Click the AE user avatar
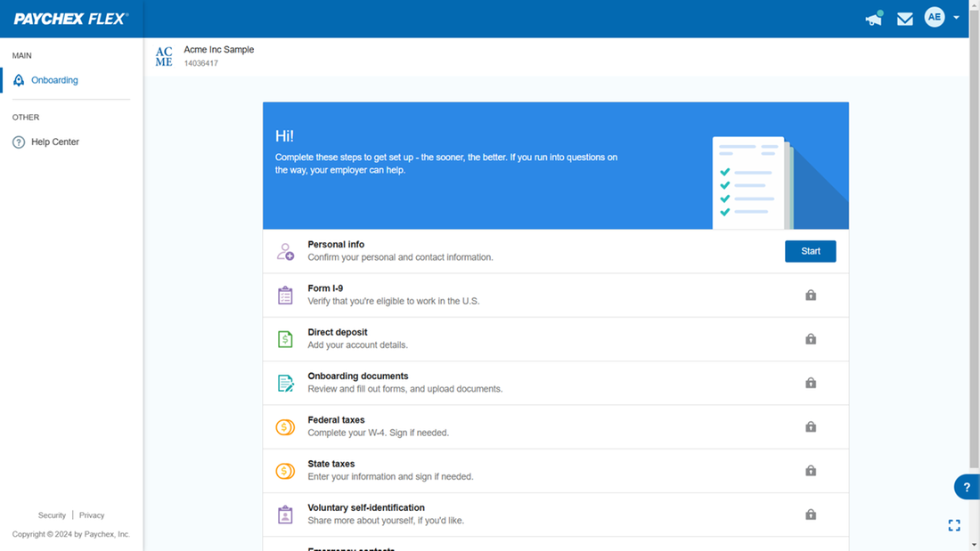The height and width of the screenshot is (551, 980). point(934,17)
